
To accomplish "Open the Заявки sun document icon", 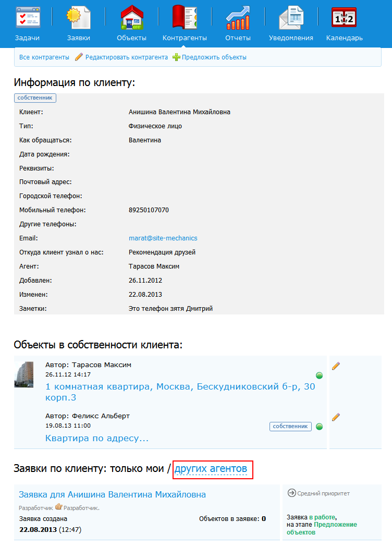I will 78,17.
